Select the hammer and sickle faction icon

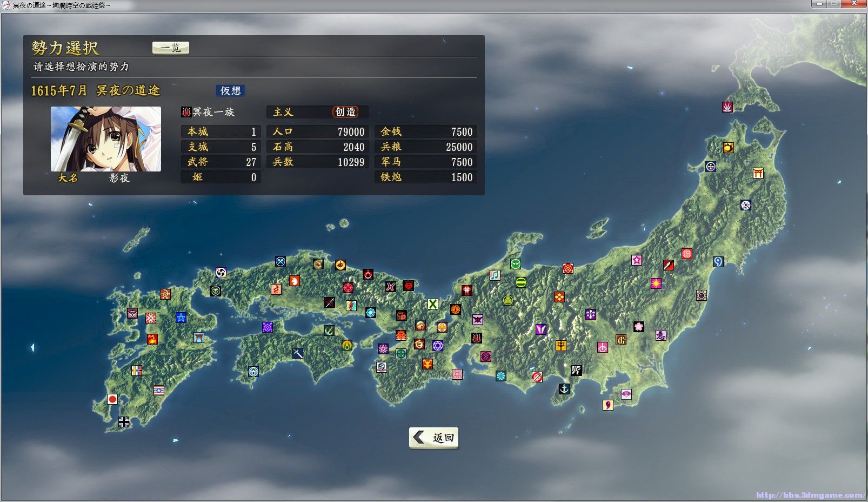[153, 339]
